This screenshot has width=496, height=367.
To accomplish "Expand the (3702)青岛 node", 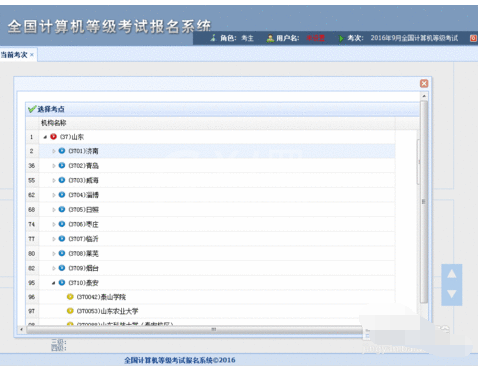I will coord(54,166).
